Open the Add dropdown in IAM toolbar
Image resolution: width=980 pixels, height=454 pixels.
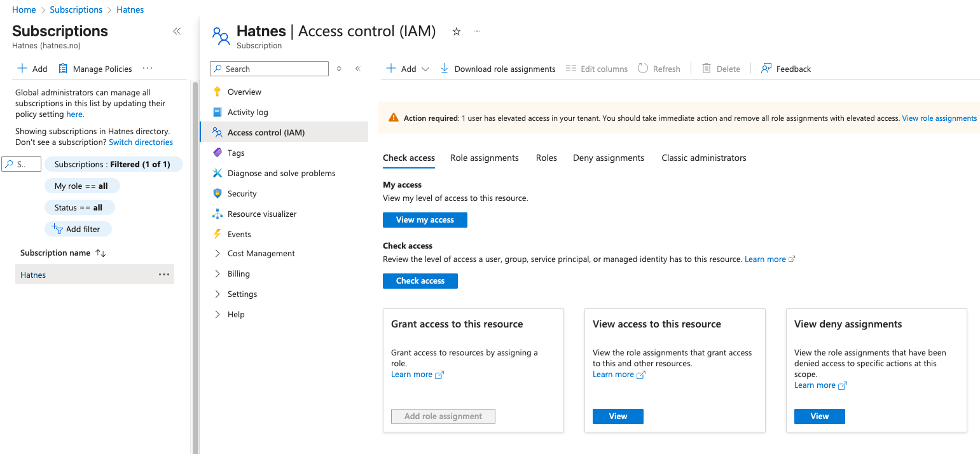coord(408,69)
